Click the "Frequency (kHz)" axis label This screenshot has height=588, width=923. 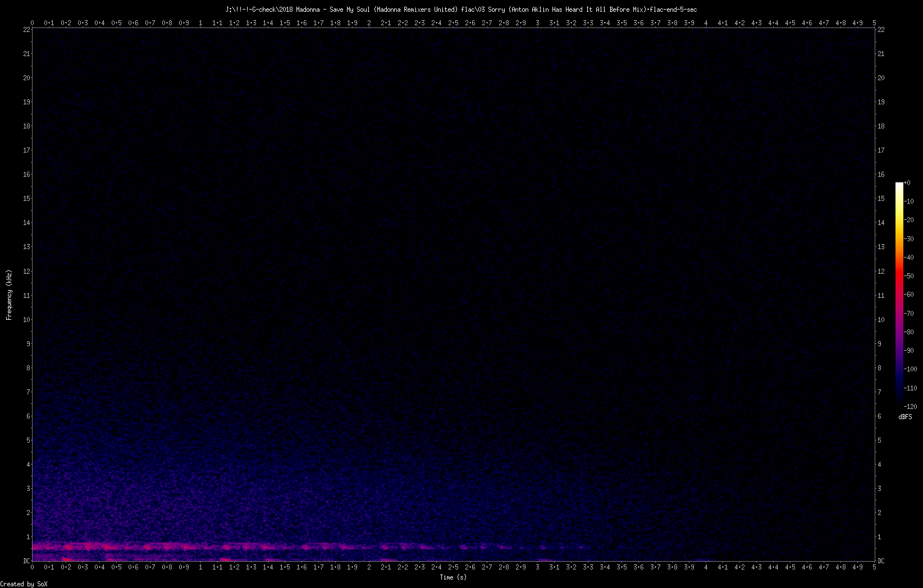tap(9, 295)
